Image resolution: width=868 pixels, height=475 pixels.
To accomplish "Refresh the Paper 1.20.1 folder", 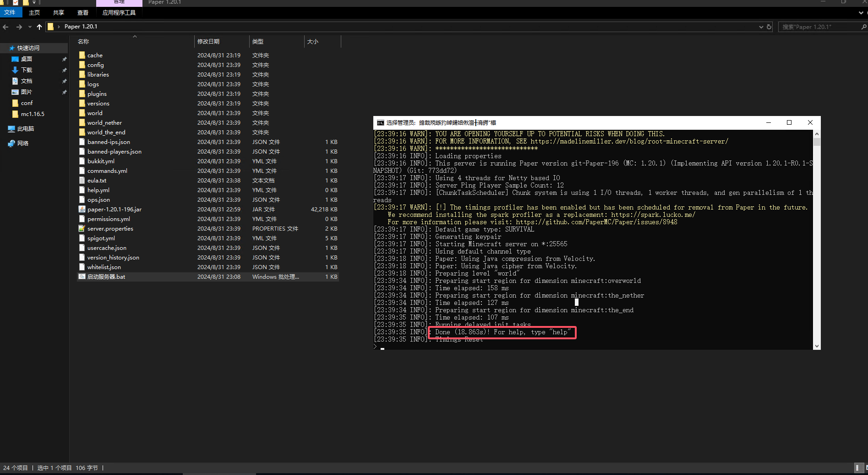I will 769,27.
